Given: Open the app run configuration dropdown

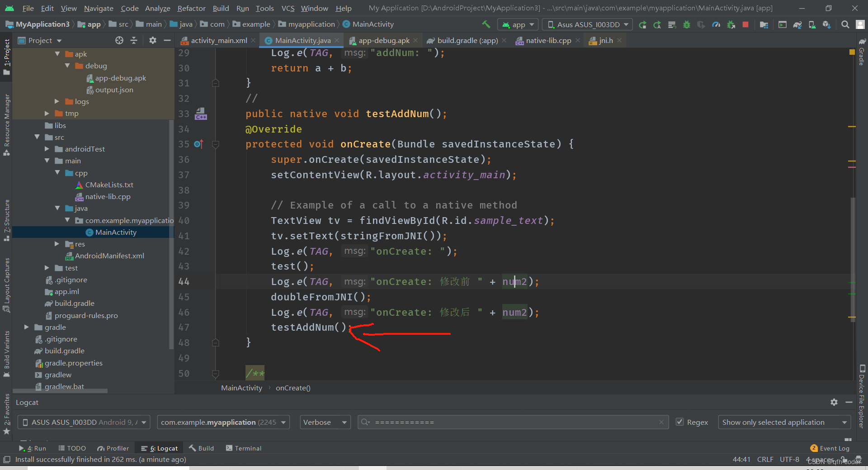Looking at the screenshot, I should click(518, 24).
